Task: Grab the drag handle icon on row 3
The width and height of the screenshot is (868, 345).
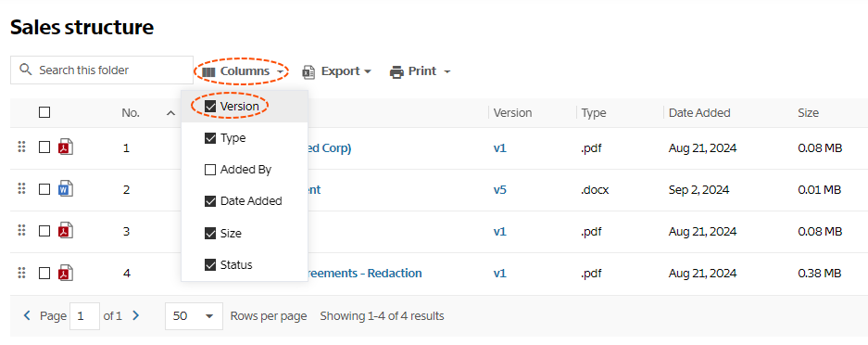Action: (x=21, y=230)
